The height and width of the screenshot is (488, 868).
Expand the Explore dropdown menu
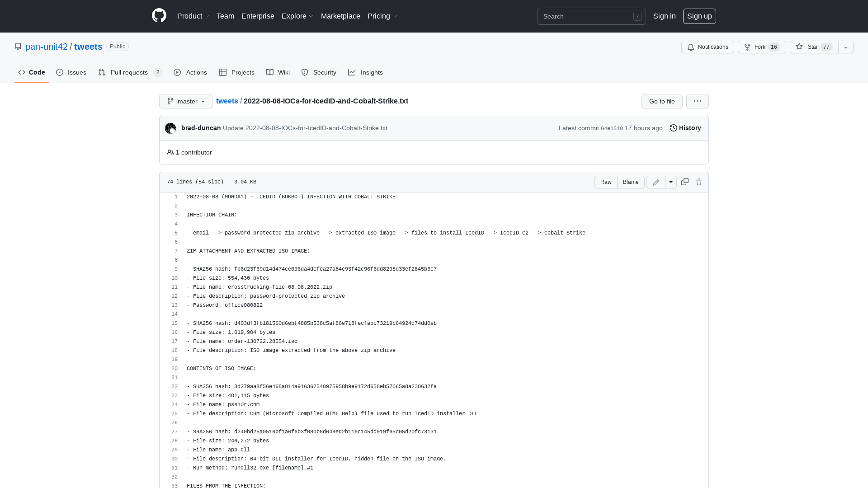click(x=297, y=16)
